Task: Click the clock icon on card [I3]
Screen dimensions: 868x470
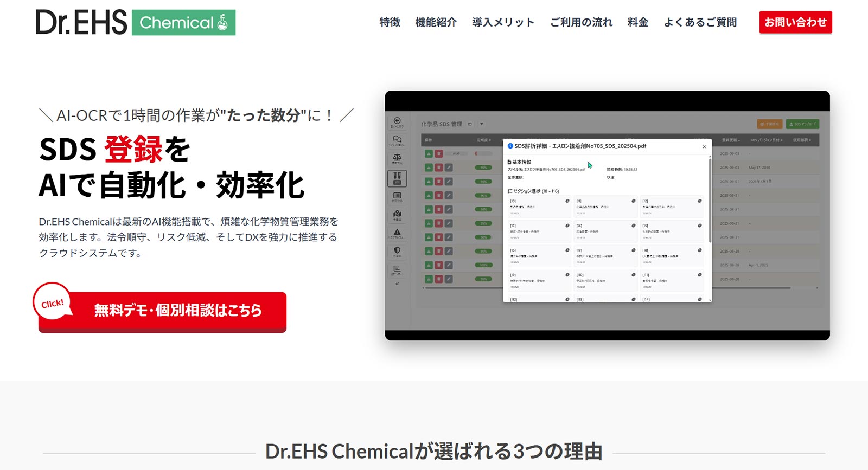Action: tap(567, 226)
